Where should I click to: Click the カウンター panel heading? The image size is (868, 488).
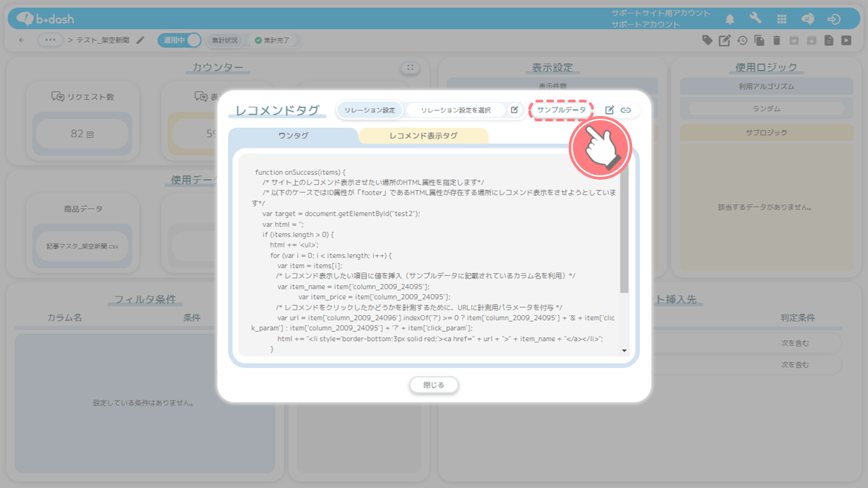[x=217, y=67]
